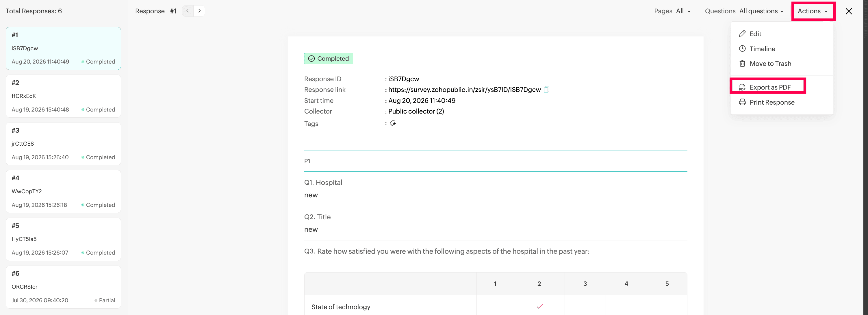Click the pencil Edit icon
Image resolution: width=868 pixels, height=315 pixels.
click(742, 34)
